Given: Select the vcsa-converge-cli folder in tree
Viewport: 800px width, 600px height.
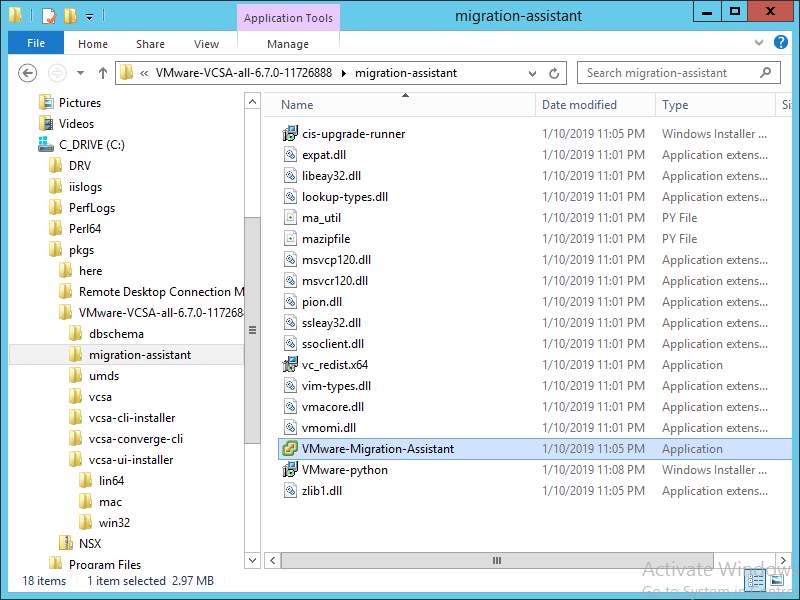Looking at the screenshot, I should [136, 439].
